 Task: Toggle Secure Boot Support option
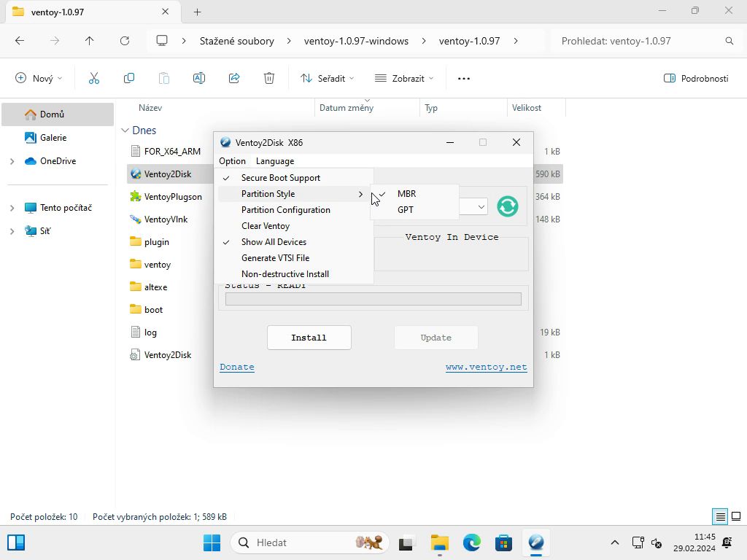[x=280, y=178]
